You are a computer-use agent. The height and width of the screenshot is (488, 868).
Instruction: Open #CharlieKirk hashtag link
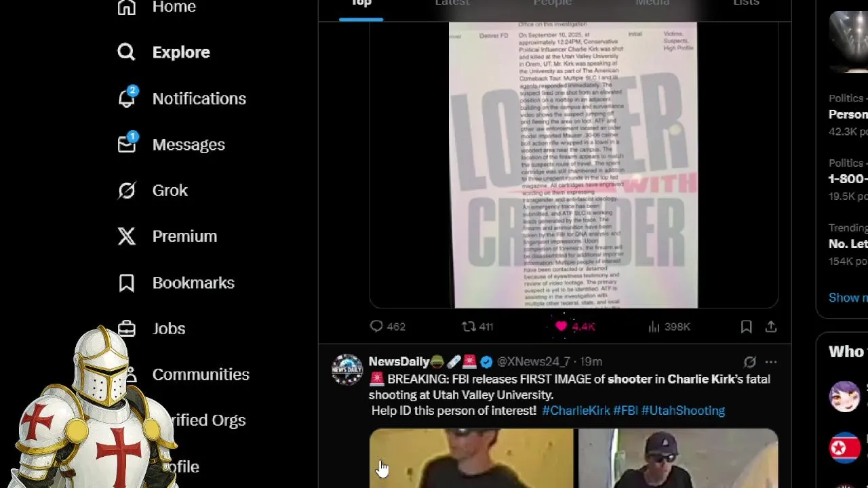pos(576,411)
